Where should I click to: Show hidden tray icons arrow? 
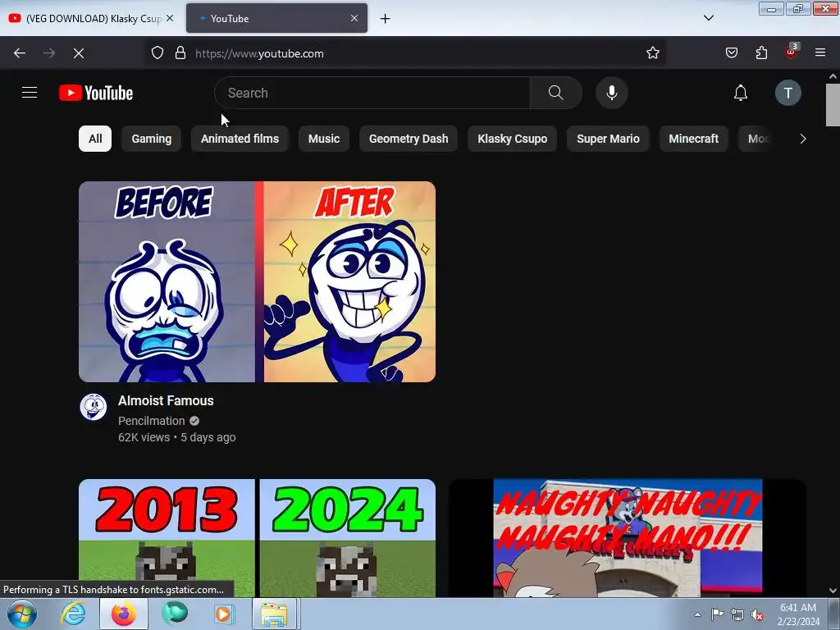click(697, 615)
